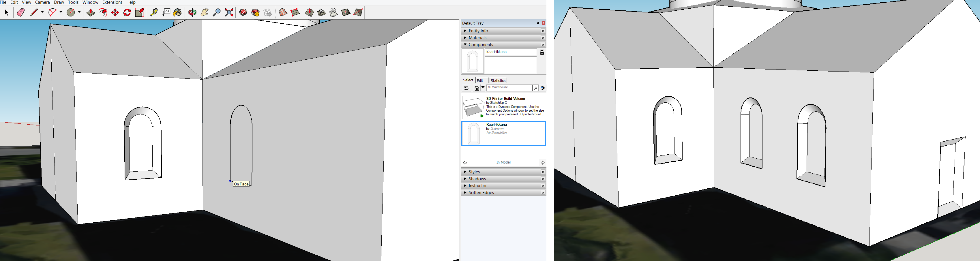The width and height of the screenshot is (980, 261).
Task: Open the Extensions menu
Action: (112, 2)
